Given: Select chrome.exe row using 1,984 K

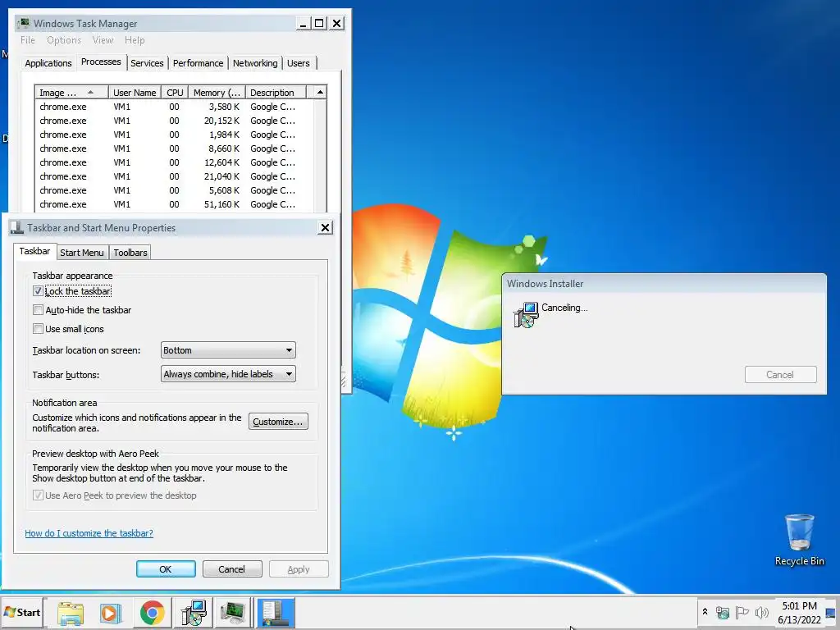Looking at the screenshot, I should [174, 135].
